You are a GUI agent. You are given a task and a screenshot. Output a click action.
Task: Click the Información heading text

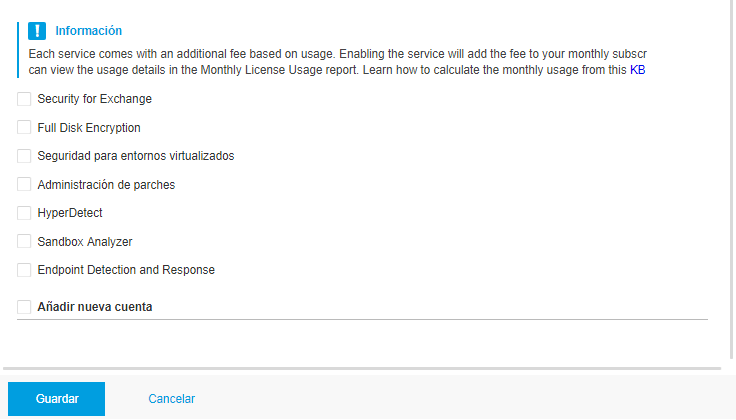click(89, 31)
